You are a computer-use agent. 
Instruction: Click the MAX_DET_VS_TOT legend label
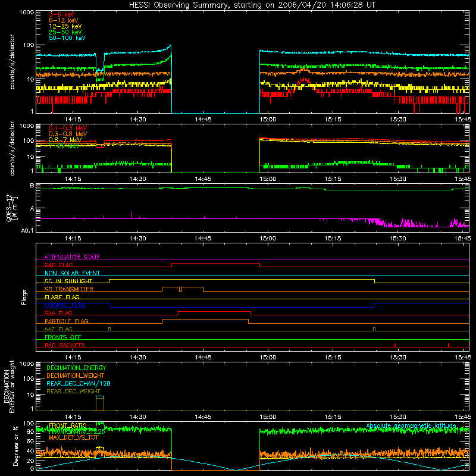pyautogui.click(x=74, y=437)
